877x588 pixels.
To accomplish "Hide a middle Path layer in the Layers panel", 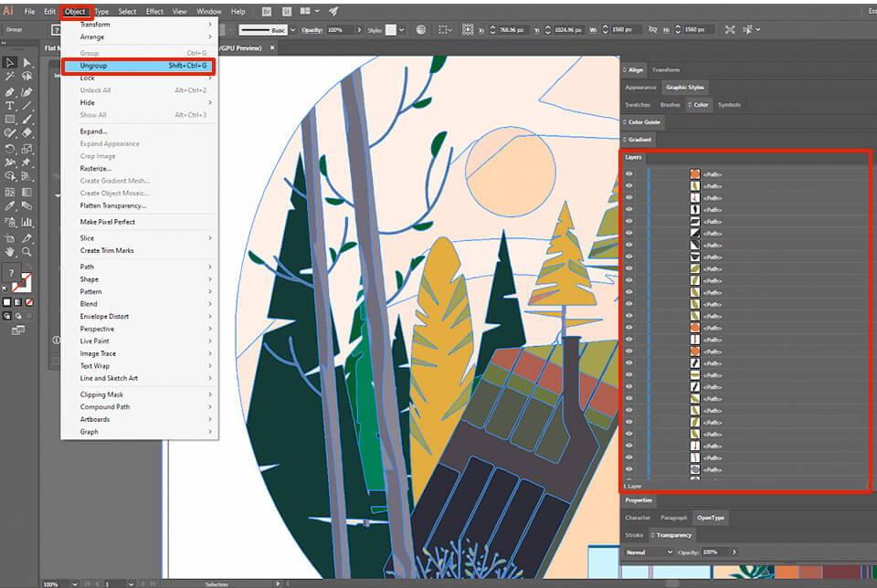I will 629,320.
